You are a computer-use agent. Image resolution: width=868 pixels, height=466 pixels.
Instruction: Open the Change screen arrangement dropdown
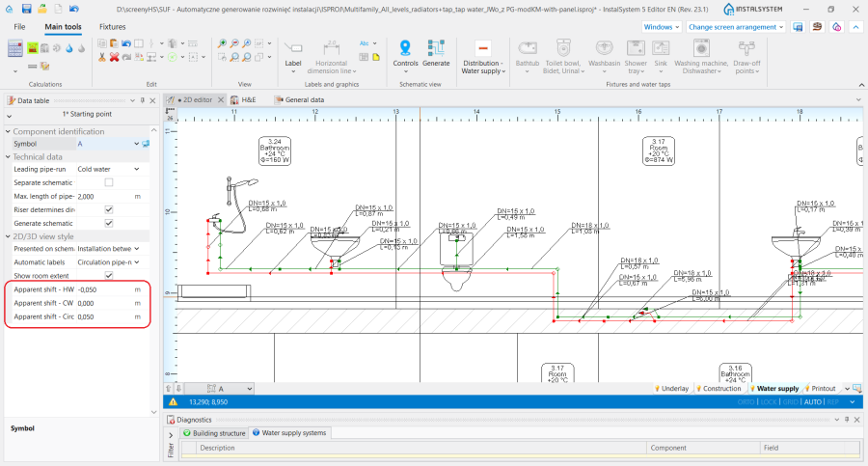736,27
